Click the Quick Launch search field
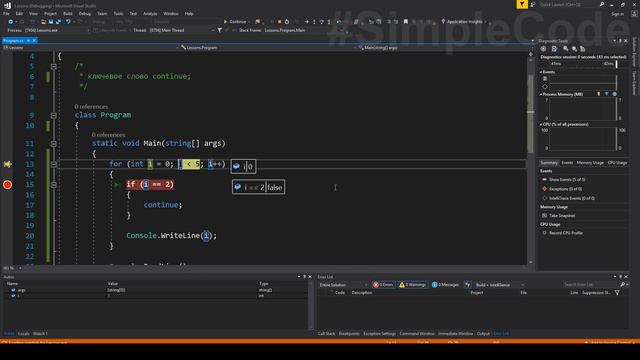This screenshot has width=640, height=360. 568,4
